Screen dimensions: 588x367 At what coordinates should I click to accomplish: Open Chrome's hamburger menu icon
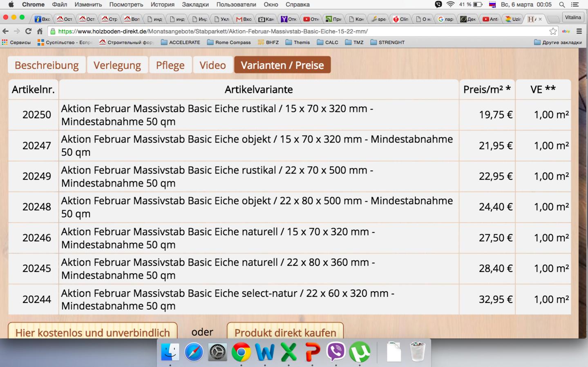[x=579, y=31]
